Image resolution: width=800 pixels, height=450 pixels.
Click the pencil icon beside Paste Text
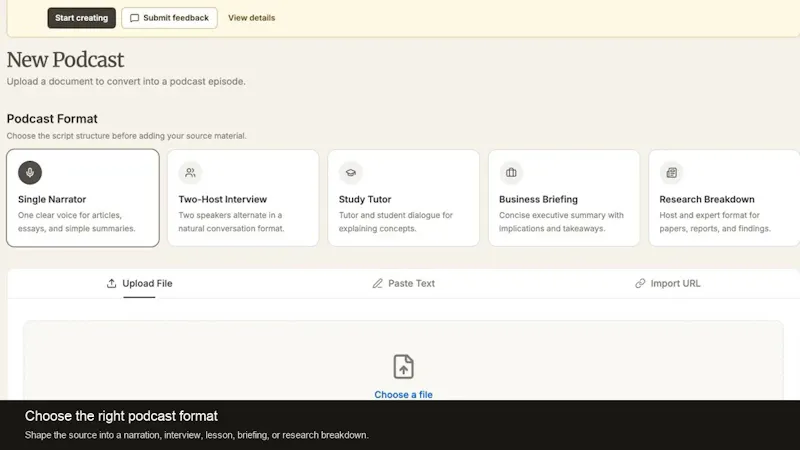377,283
